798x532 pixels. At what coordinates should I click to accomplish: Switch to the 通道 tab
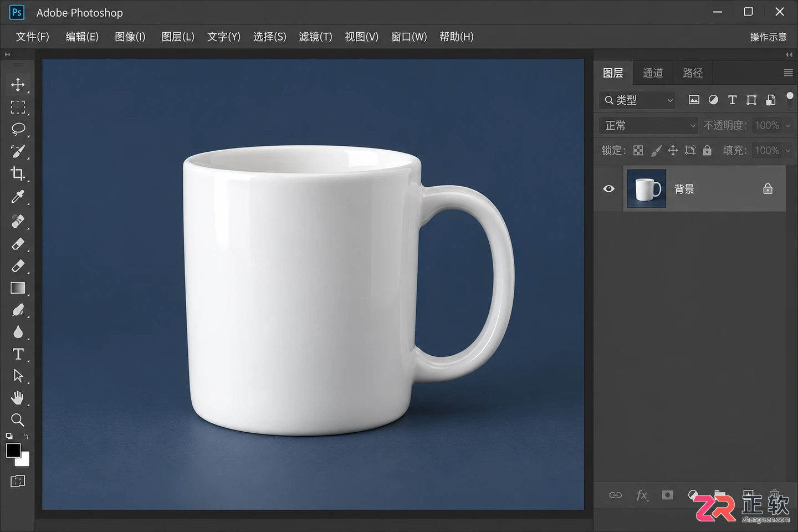pos(653,73)
